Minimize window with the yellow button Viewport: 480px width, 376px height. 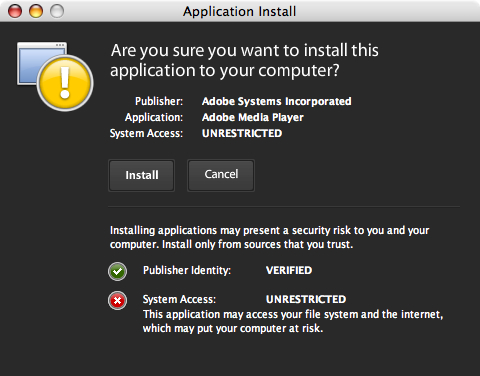pos(36,11)
